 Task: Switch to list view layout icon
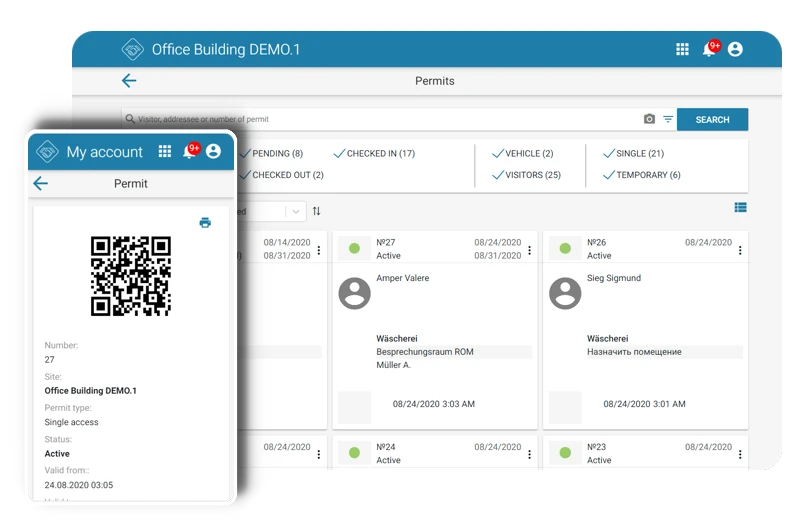(x=740, y=208)
